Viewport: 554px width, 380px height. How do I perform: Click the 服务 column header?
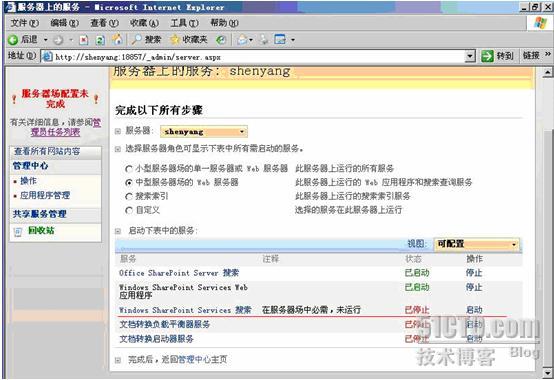click(x=128, y=259)
